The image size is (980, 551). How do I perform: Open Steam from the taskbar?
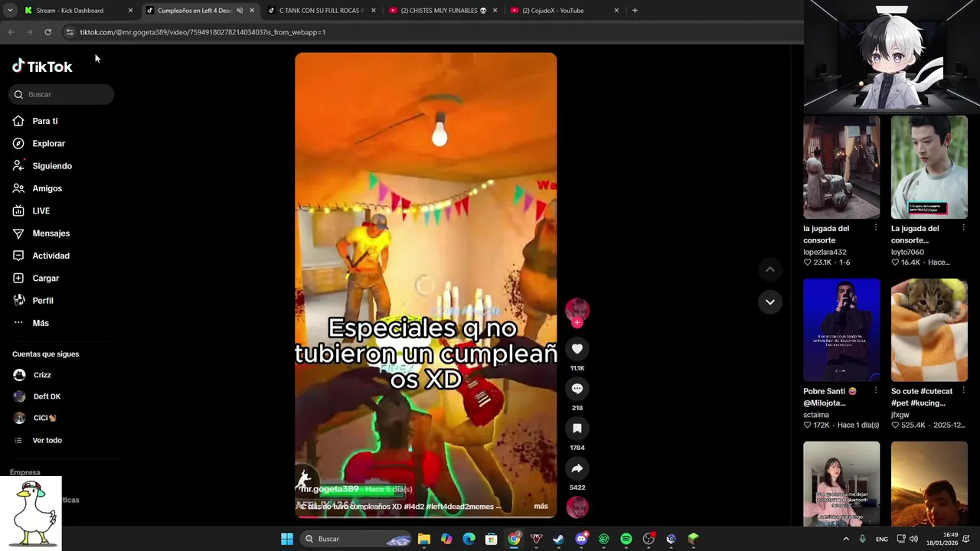(x=559, y=539)
